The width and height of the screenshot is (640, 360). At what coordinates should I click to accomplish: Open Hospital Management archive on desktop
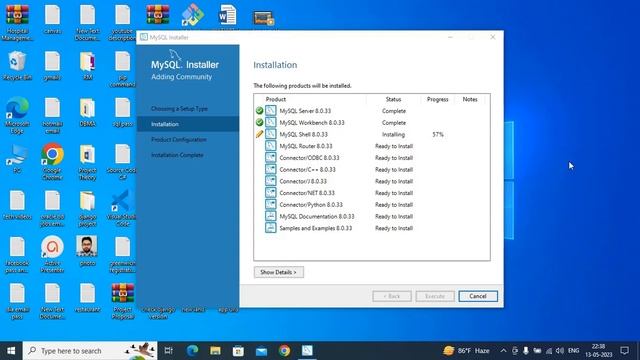click(17, 22)
